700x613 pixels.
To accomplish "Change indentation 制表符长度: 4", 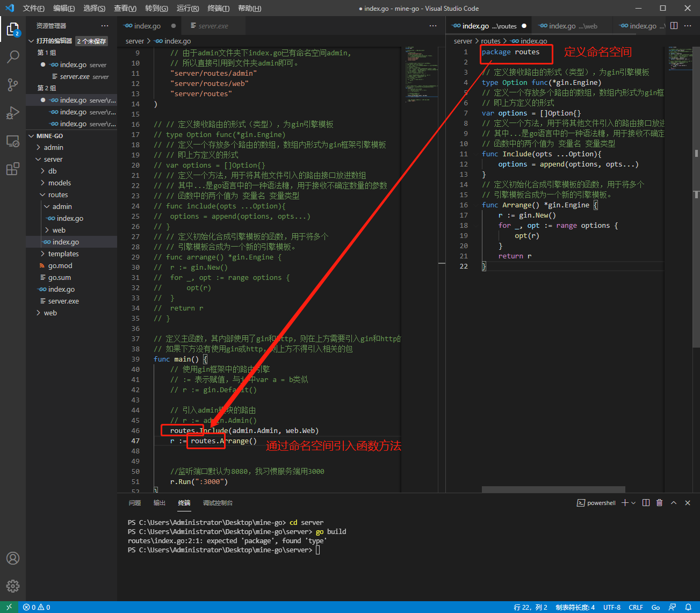I will 575,607.
